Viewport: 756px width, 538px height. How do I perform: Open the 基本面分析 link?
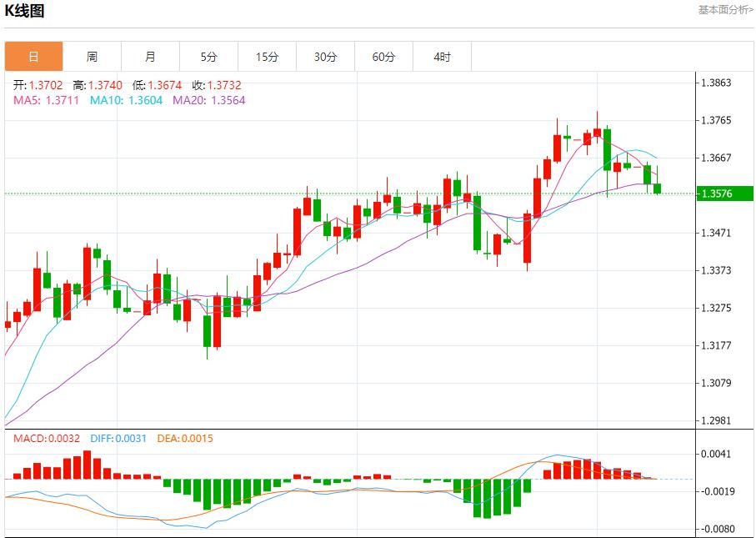725,10
